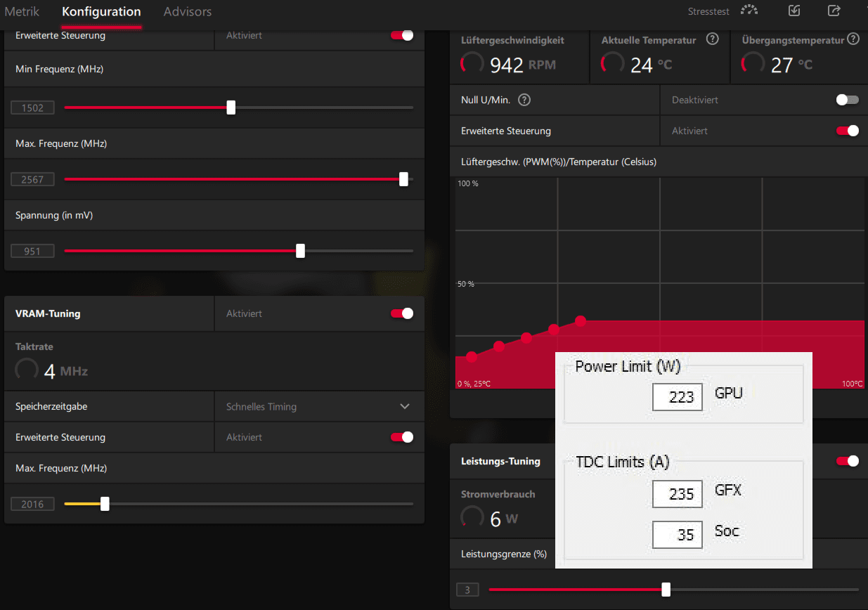The height and width of the screenshot is (610, 868).
Task: Enable the Null U/Min. switch
Action: pos(848,100)
